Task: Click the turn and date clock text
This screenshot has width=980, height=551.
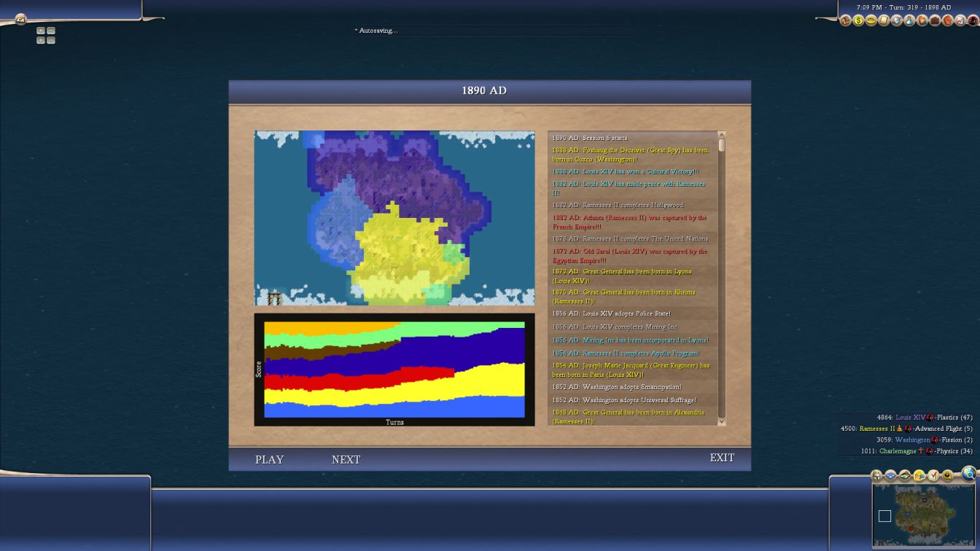Action: coord(903,7)
